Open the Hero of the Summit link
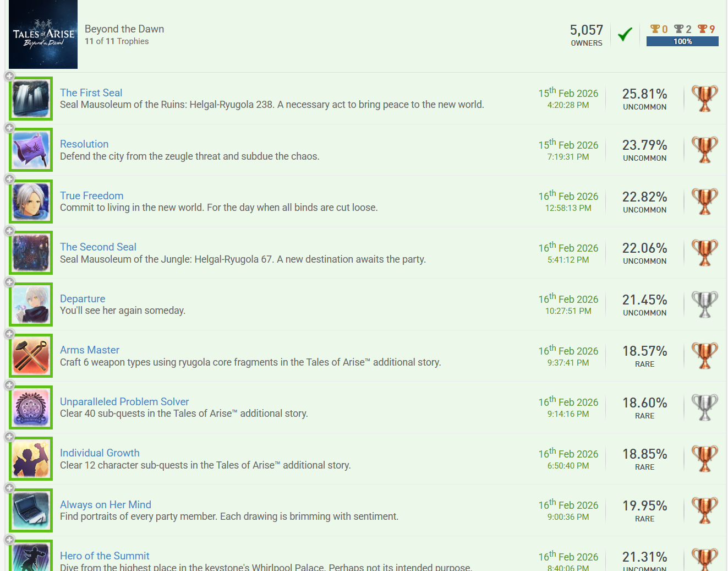This screenshot has height=571, width=728. 105,556
